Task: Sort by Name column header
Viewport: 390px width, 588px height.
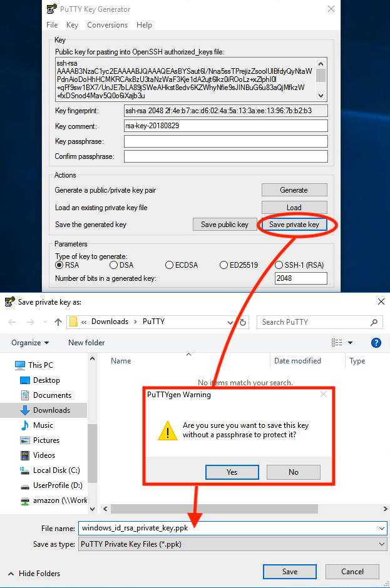Action: (x=121, y=361)
